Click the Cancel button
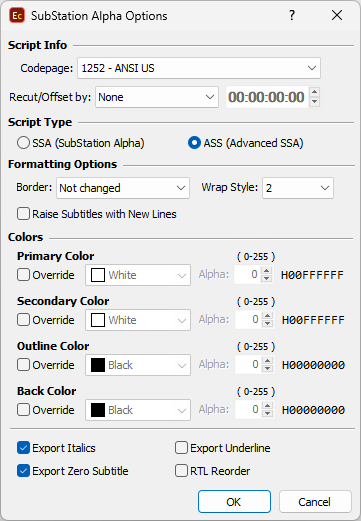 click(x=315, y=502)
